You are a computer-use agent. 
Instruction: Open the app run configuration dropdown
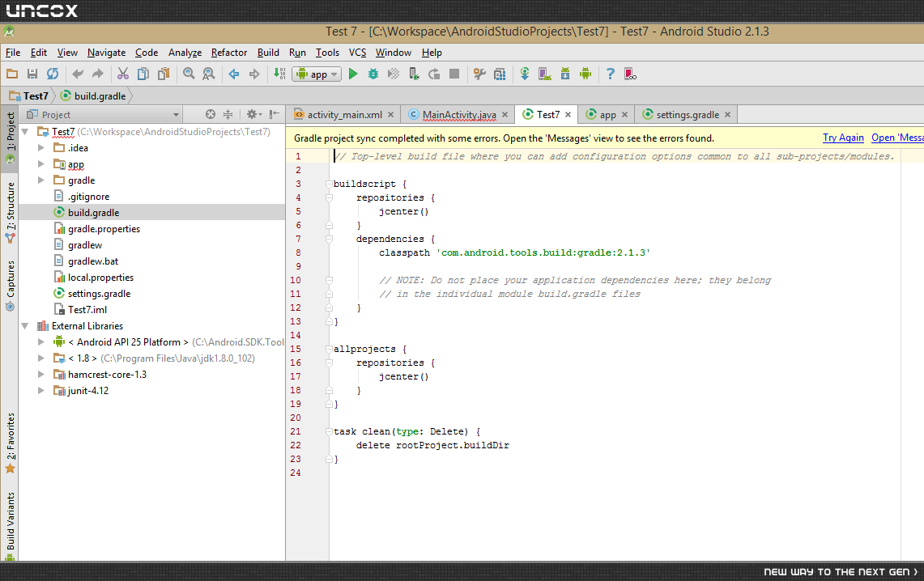(x=317, y=74)
